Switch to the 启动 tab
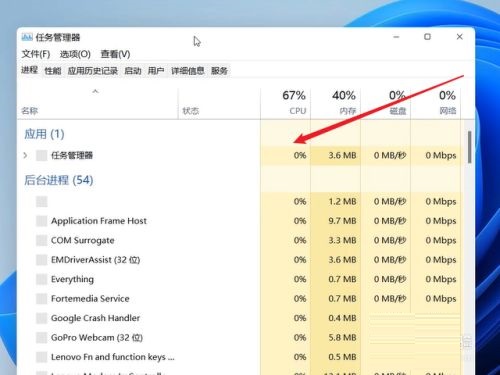 click(x=133, y=71)
